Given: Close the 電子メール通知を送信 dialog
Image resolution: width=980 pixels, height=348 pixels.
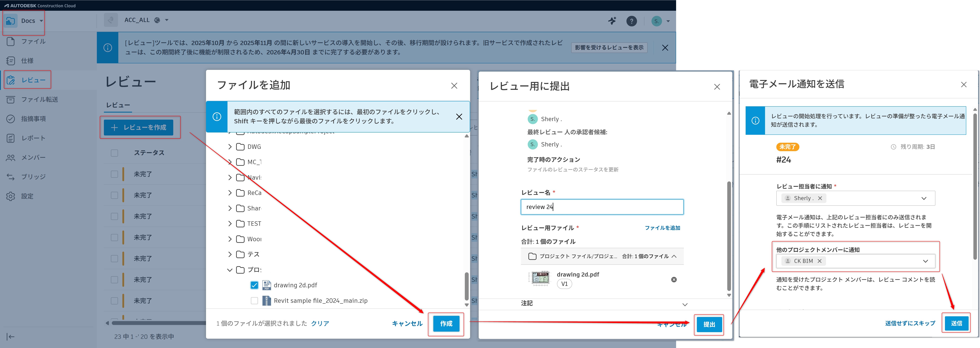Looking at the screenshot, I should (964, 85).
